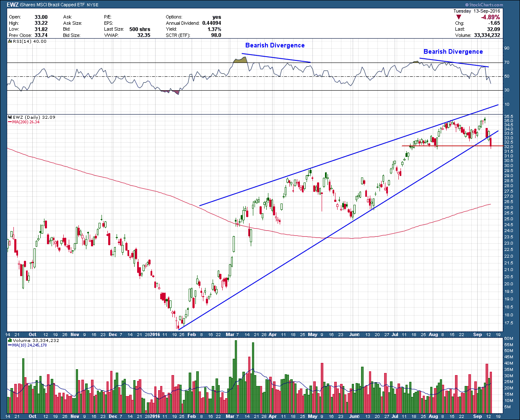Click the EWZ (Daily) 32.09 legend label
This screenshot has height=420, width=520.
point(34,117)
